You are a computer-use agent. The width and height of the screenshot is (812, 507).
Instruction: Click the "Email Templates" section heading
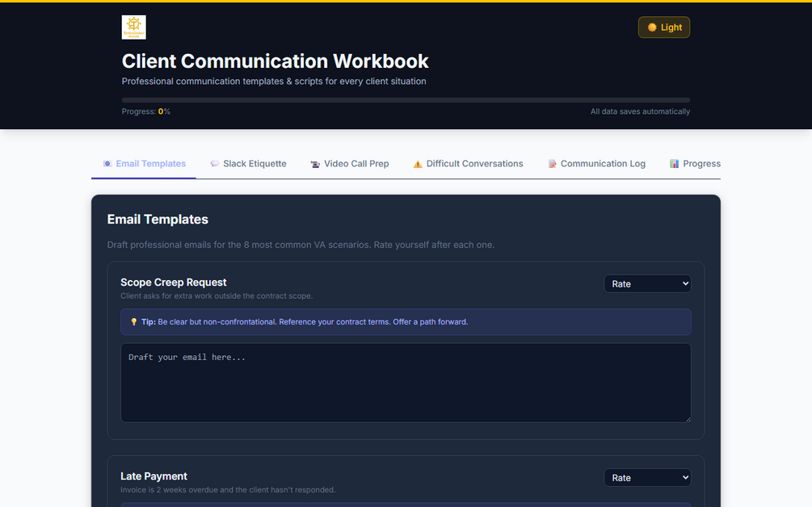point(158,220)
